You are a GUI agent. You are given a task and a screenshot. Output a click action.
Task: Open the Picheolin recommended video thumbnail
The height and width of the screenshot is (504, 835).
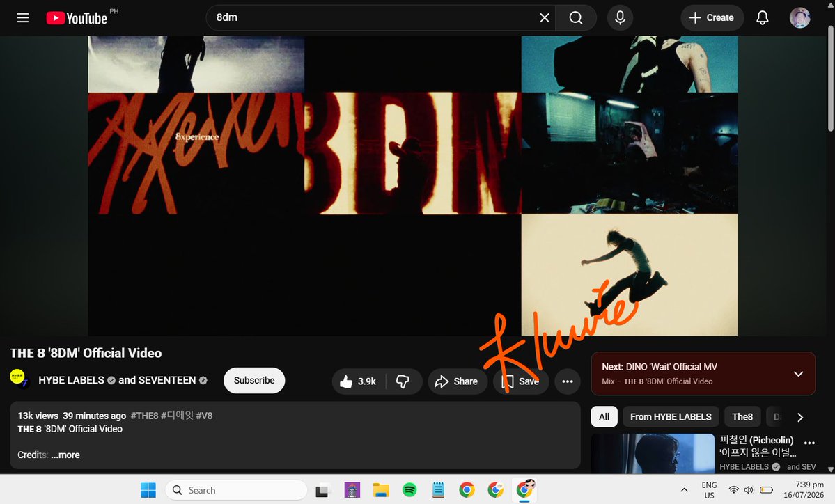click(653, 453)
